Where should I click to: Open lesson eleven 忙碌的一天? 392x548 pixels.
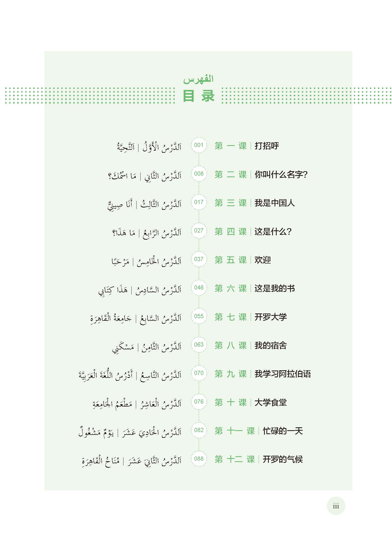point(282,431)
